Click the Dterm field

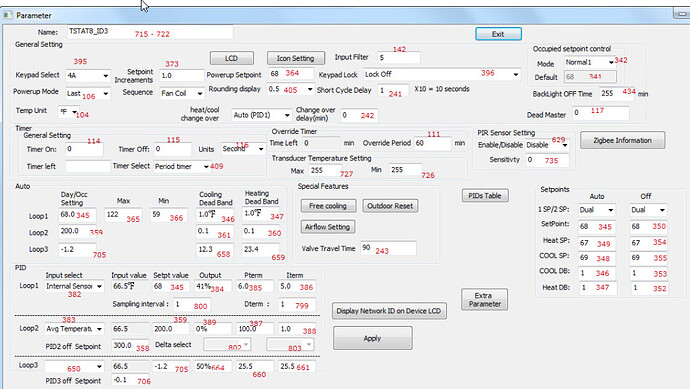click(x=297, y=305)
